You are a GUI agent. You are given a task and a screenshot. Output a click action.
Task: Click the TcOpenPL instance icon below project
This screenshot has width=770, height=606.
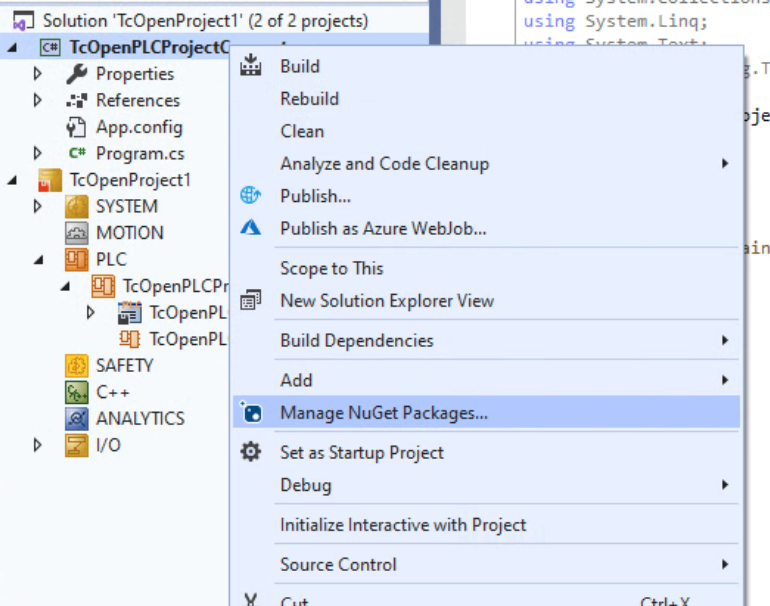pyautogui.click(x=130, y=339)
